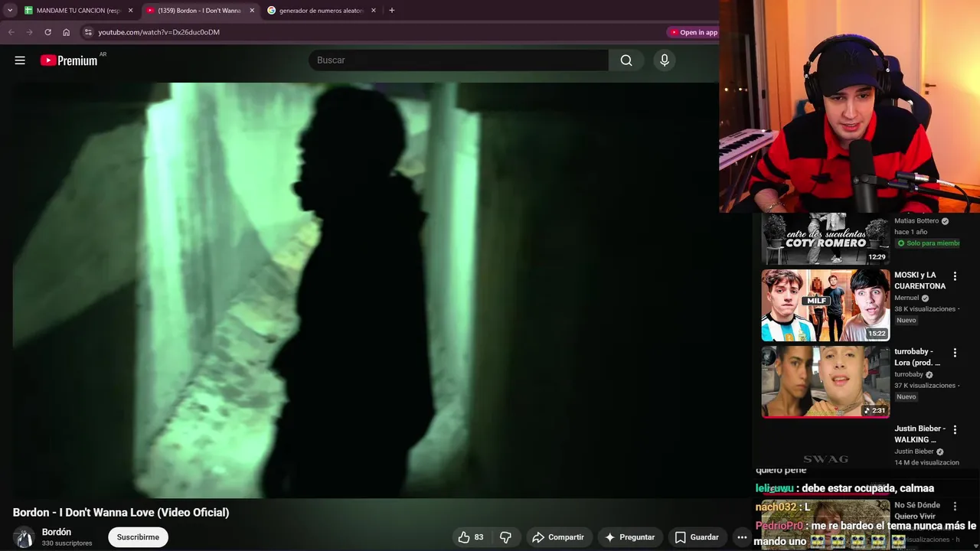
Task: Expand the tab search dropdown arrow
Action: (x=10, y=11)
